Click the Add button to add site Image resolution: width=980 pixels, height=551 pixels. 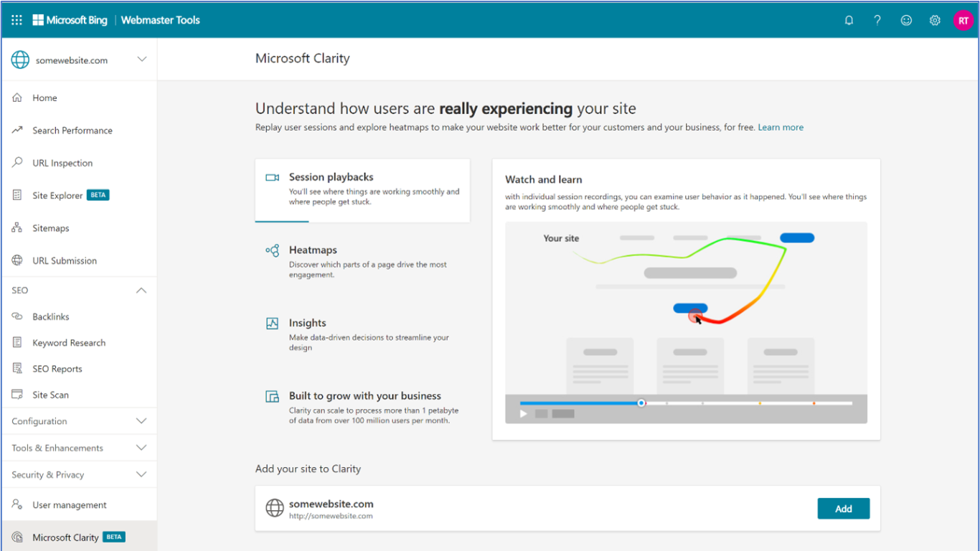click(843, 508)
